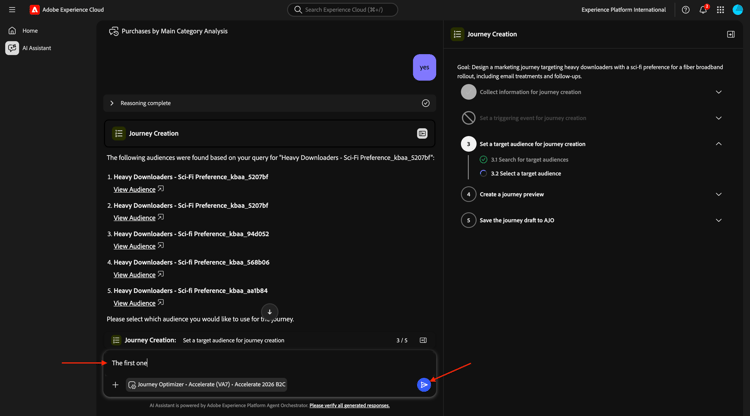
Task: Expand 'Collect information for journey creation' step
Action: point(718,92)
